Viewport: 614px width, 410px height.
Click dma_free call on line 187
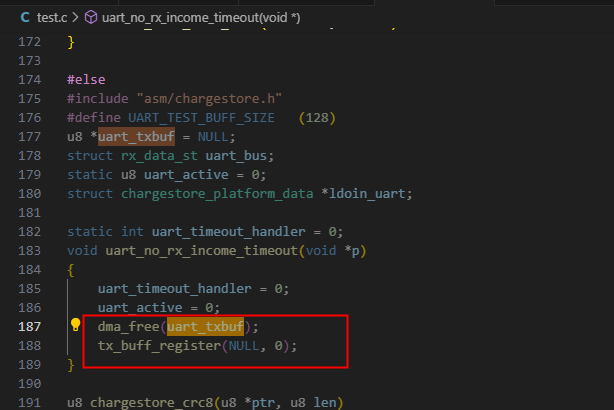pos(128,327)
